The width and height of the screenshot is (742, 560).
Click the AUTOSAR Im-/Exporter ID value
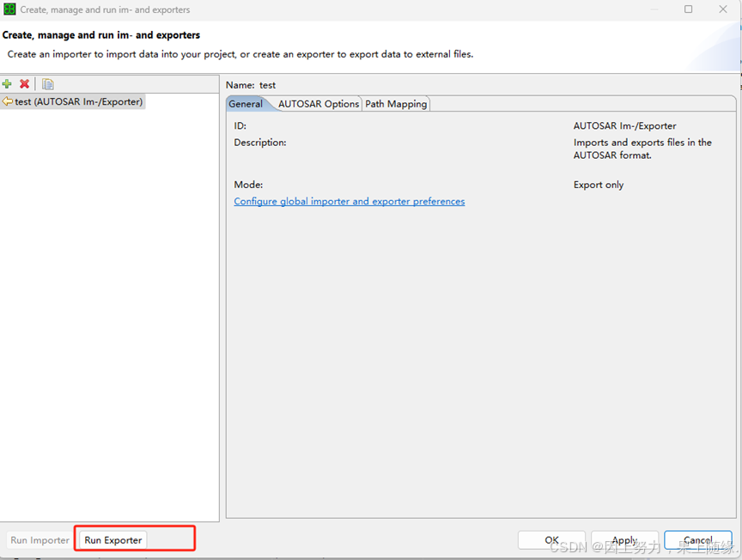click(624, 126)
